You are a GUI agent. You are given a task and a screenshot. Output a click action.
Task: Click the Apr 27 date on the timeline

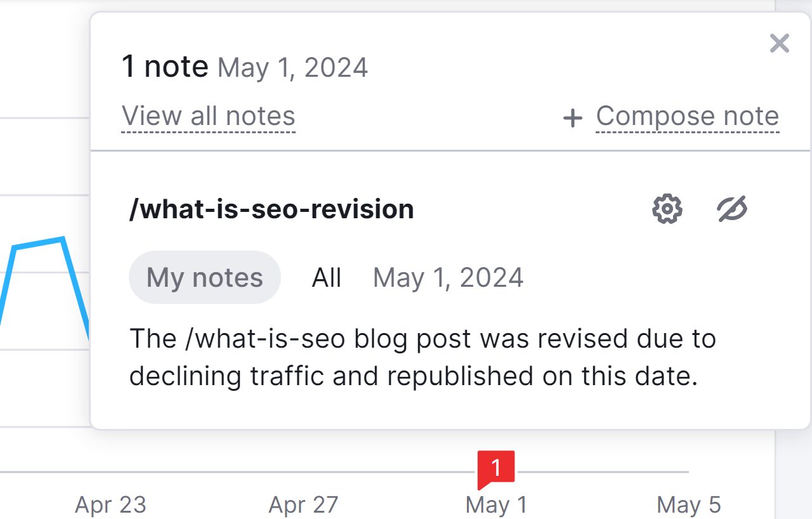coord(303,504)
